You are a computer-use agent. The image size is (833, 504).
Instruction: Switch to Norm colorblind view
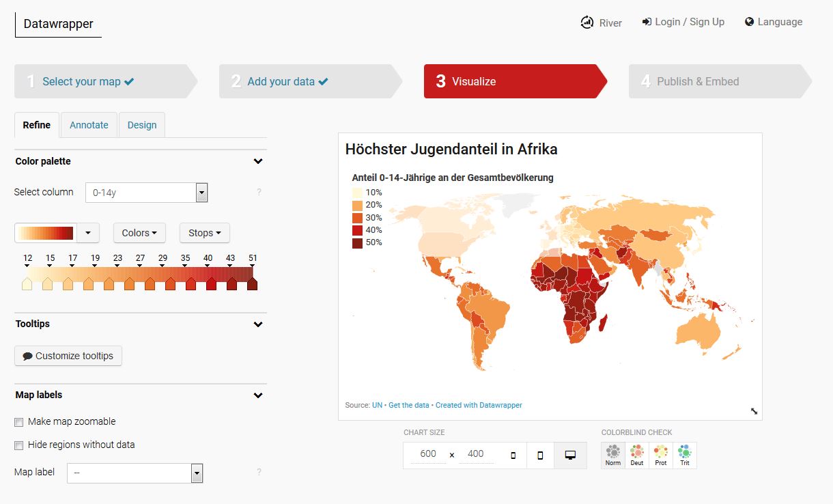click(612, 456)
